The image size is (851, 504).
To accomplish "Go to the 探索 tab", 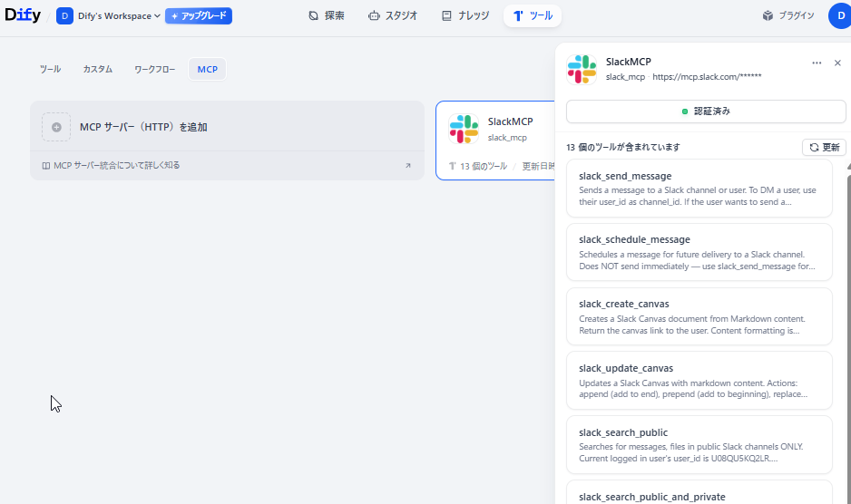I will 327,15.
